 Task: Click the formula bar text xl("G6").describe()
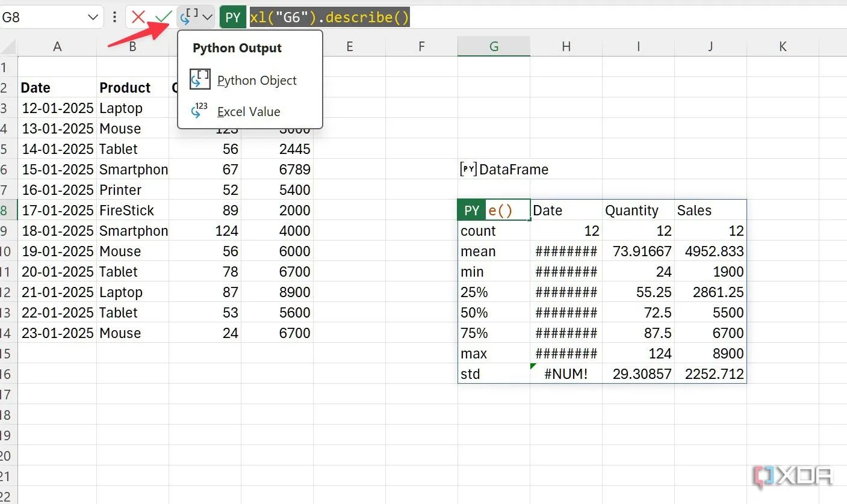coord(330,17)
